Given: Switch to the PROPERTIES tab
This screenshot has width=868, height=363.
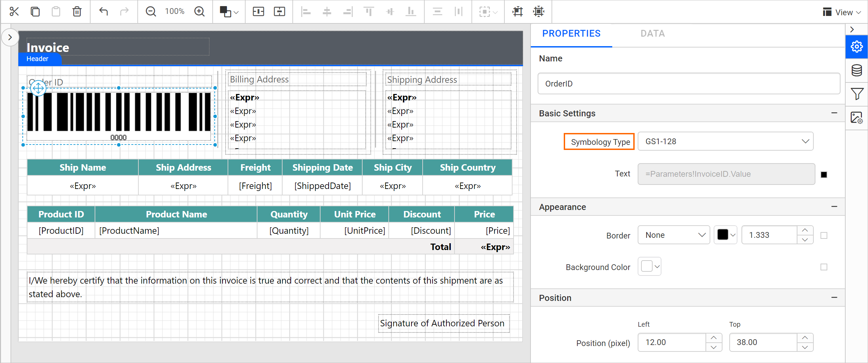Looking at the screenshot, I should pyautogui.click(x=571, y=34).
